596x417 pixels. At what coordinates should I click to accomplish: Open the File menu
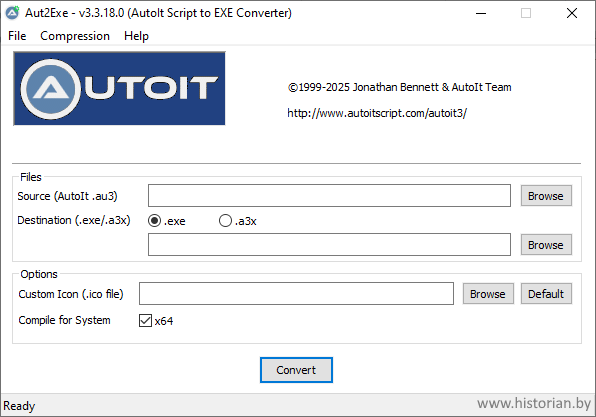[17, 36]
